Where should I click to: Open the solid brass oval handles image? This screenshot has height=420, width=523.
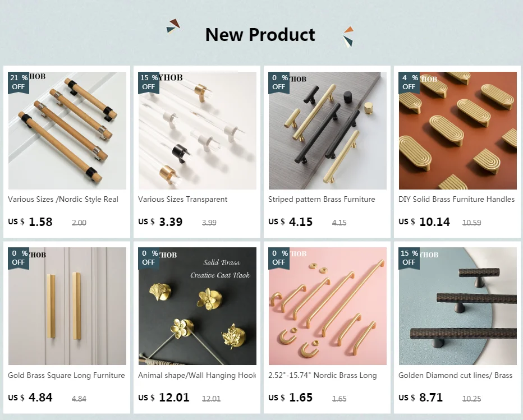458,131
